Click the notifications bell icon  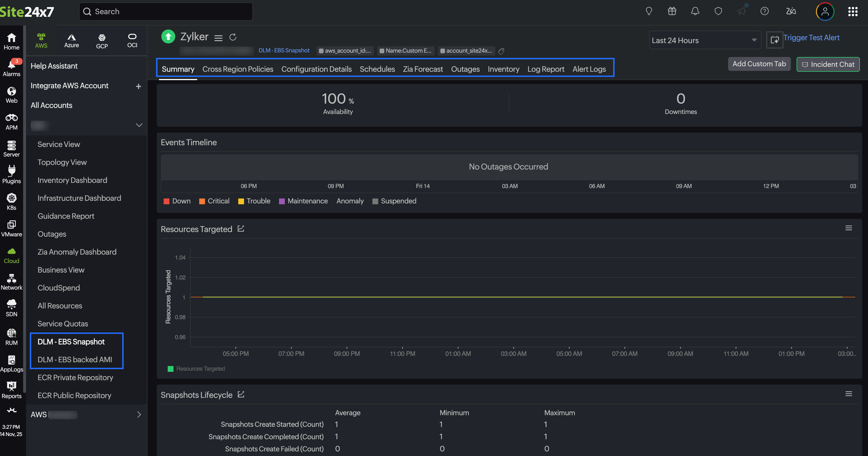[695, 12]
